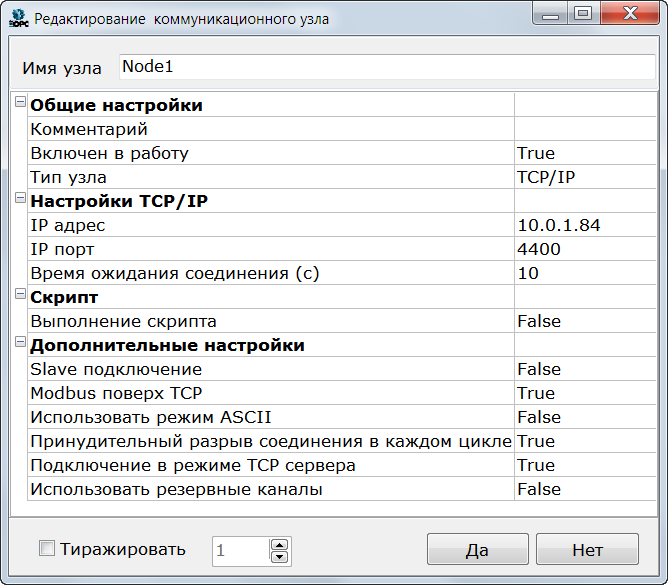This screenshot has height=585, width=668.
Task: Edit the IP порт value 4400
Action: [585, 249]
